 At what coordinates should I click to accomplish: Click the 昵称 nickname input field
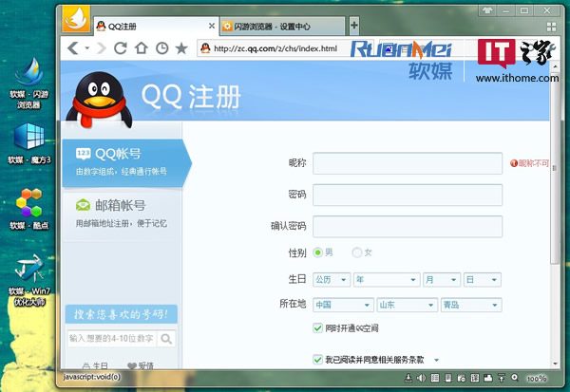click(x=408, y=163)
